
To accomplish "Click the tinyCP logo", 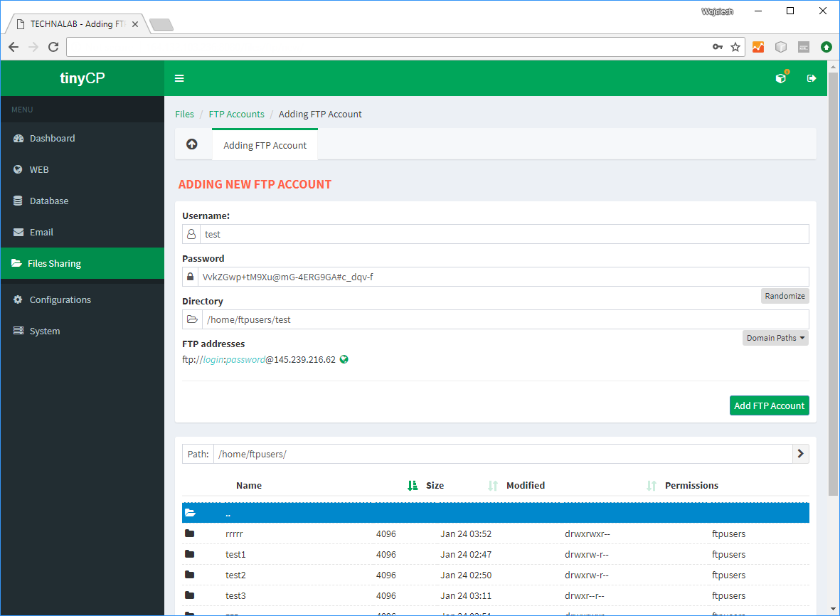I will pos(83,78).
